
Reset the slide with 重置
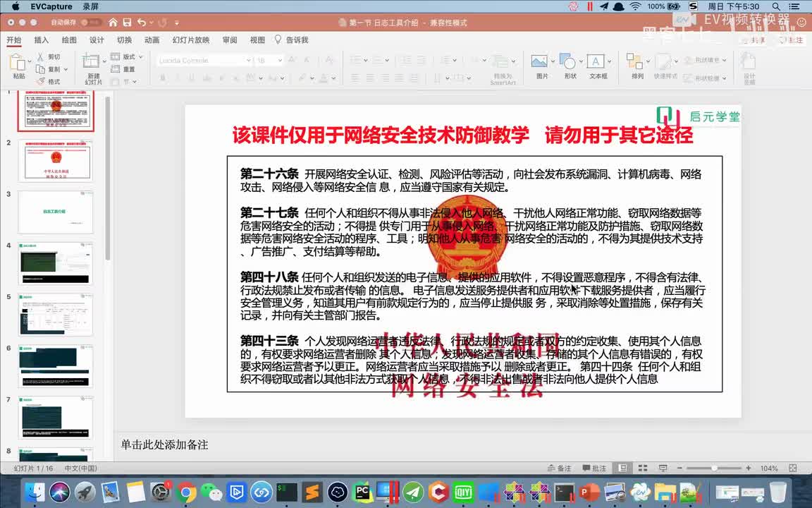(123, 69)
